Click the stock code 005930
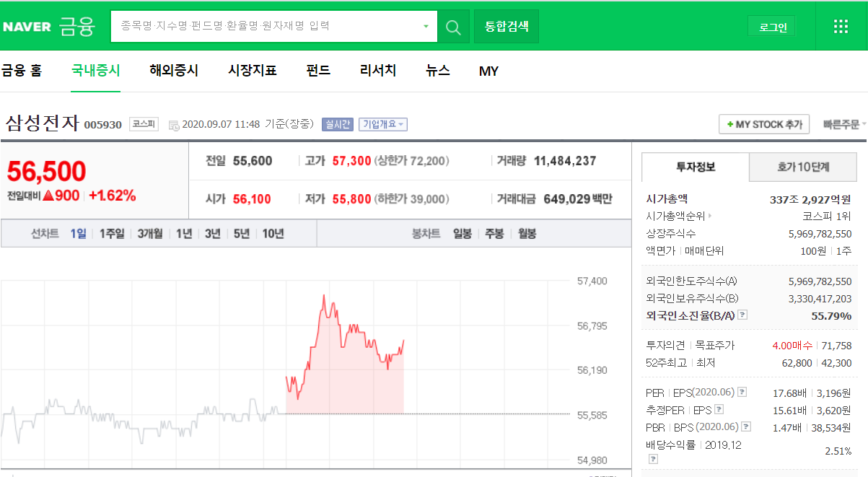 (x=103, y=125)
